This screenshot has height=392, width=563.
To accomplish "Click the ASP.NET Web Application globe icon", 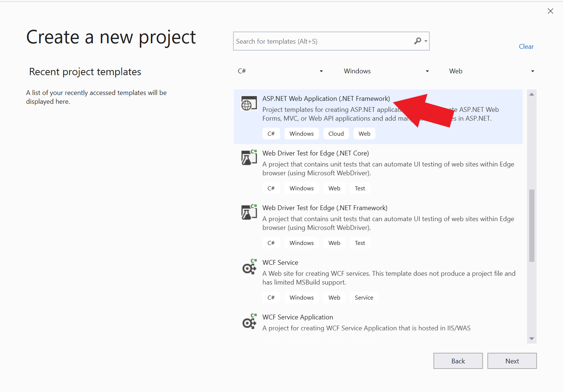I will click(x=249, y=103).
